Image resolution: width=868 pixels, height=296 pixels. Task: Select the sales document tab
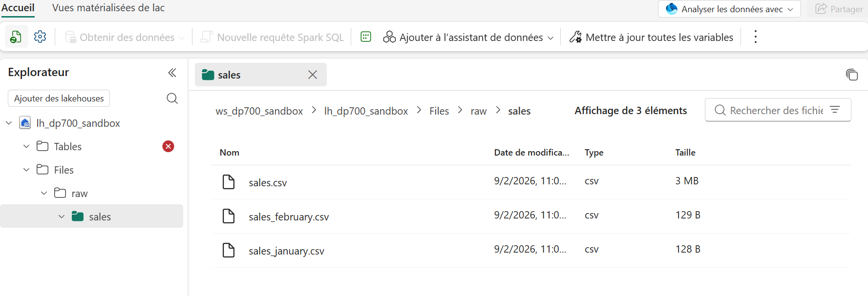pyautogui.click(x=261, y=75)
